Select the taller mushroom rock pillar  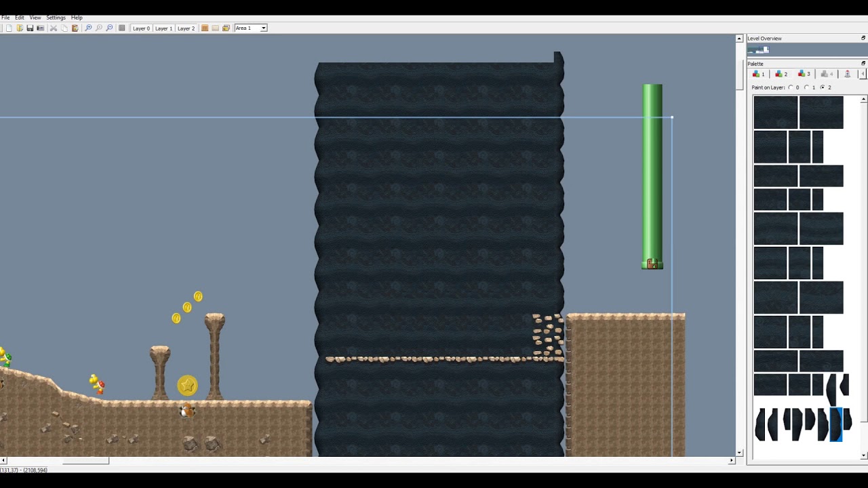(214, 356)
